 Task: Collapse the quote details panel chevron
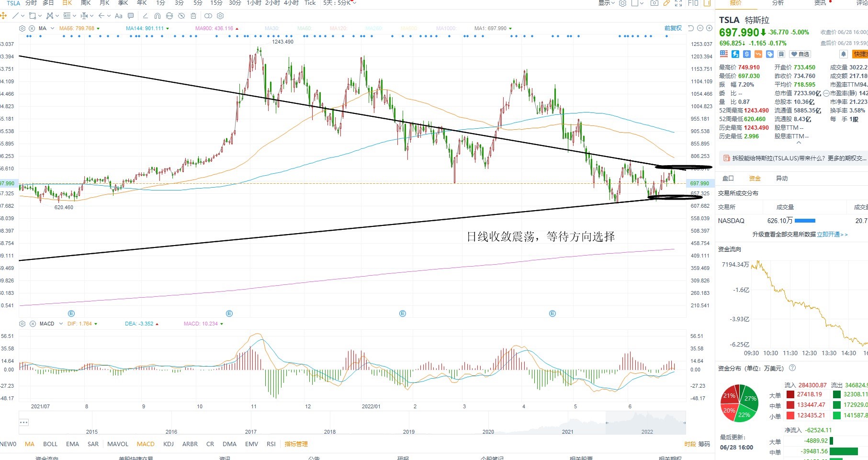798,143
